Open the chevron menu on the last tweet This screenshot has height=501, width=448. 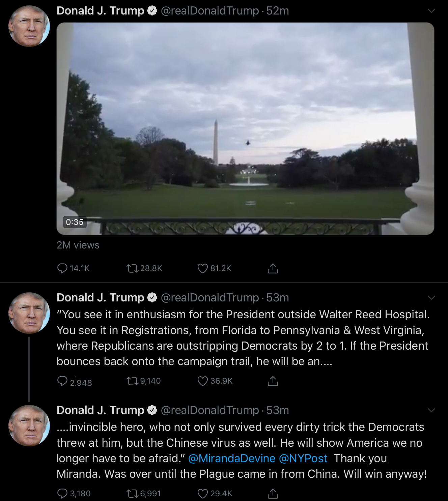pyautogui.click(x=431, y=410)
